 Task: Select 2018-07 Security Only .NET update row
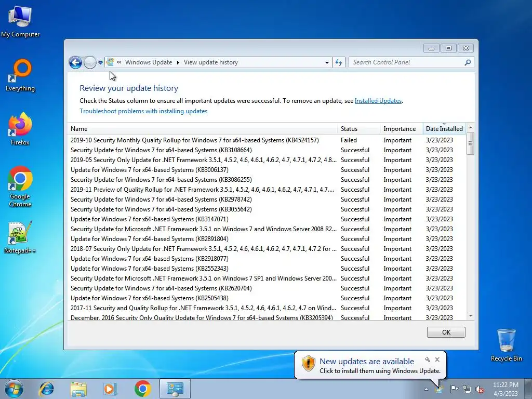tap(267, 249)
